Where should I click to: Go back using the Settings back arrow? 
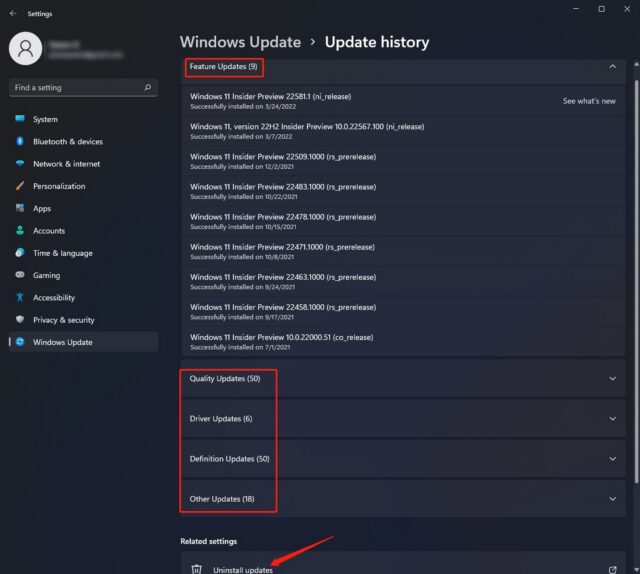(13, 13)
